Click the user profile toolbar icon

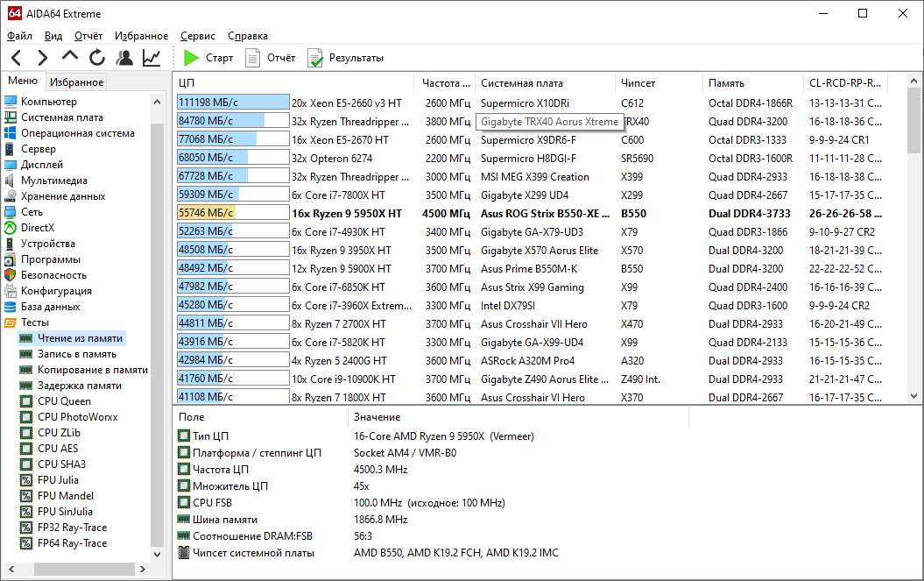pos(124,58)
